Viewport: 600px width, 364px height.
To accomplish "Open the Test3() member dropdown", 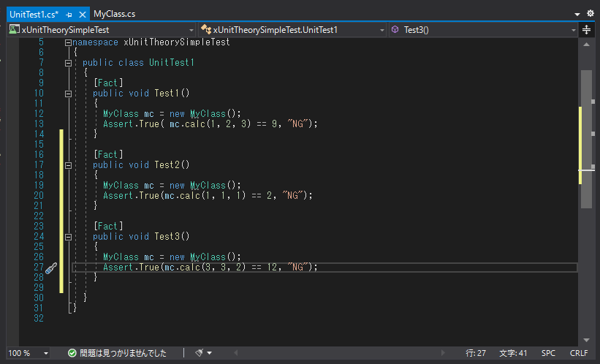I will point(573,30).
